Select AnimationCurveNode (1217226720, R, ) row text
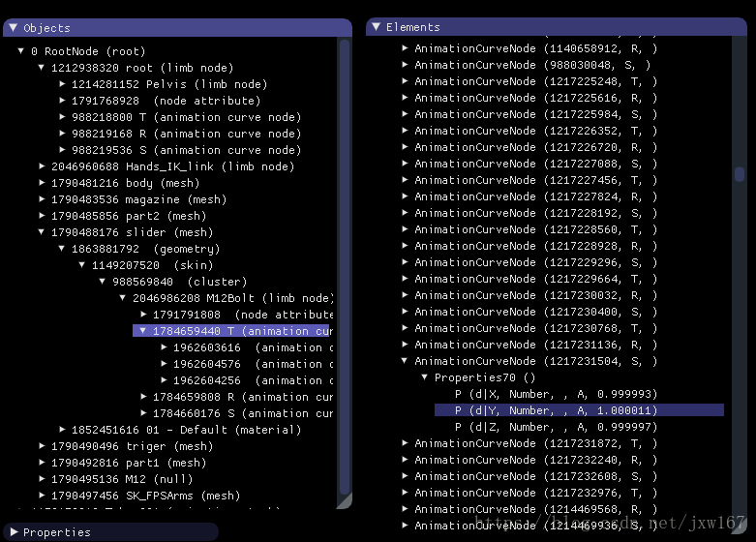 click(535, 147)
